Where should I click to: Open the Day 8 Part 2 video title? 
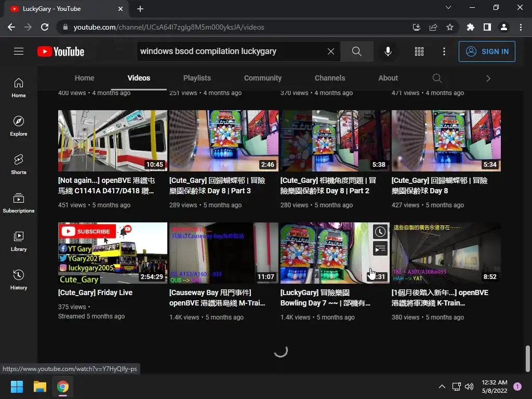pyautogui.click(x=328, y=185)
